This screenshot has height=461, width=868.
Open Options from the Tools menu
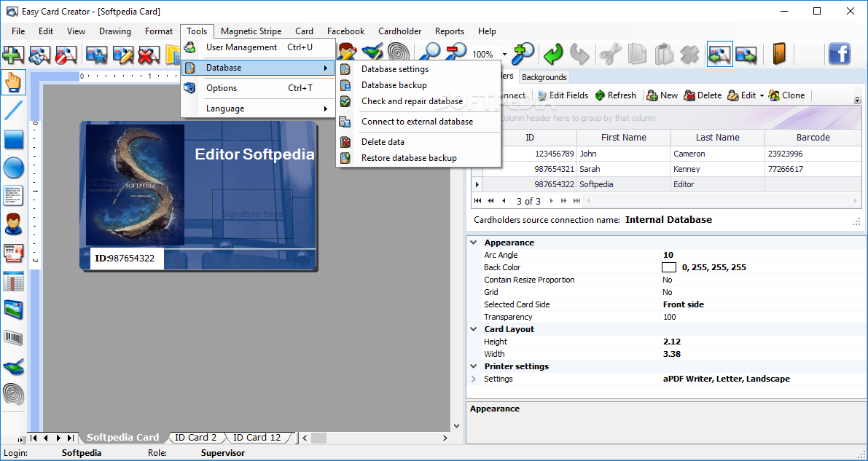259,88
